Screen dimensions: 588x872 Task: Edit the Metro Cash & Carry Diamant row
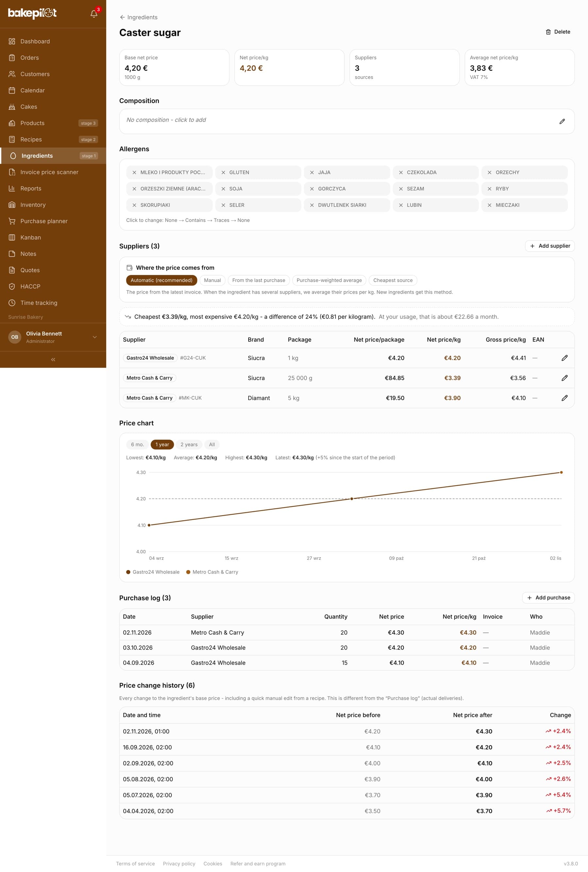click(x=564, y=398)
